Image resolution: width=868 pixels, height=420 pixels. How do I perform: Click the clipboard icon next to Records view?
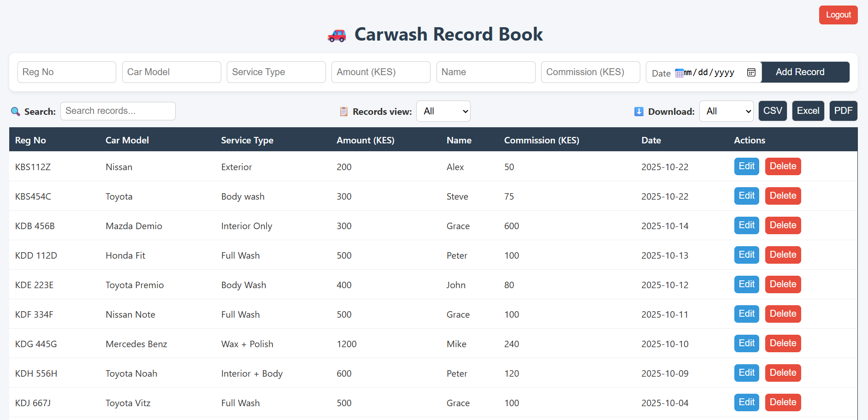click(x=343, y=111)
